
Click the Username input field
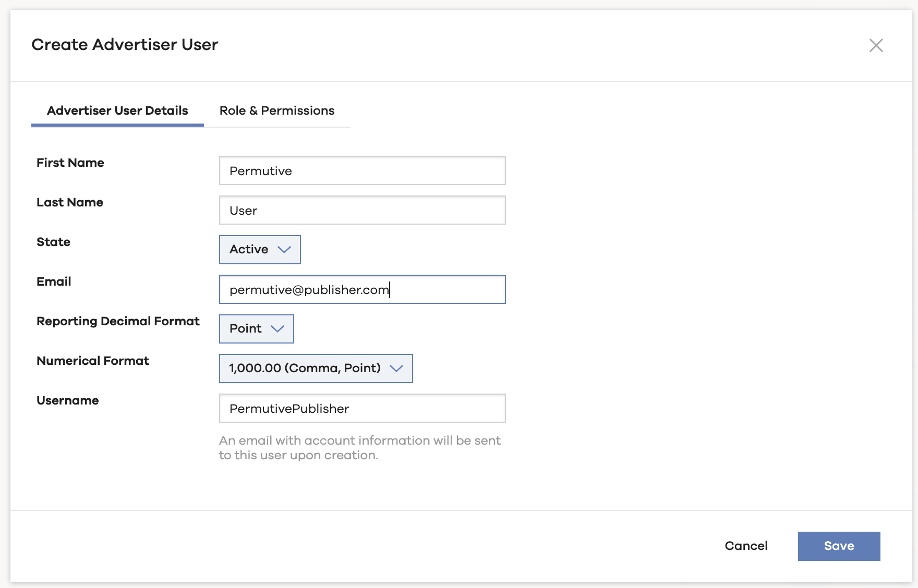click(363, 408)
